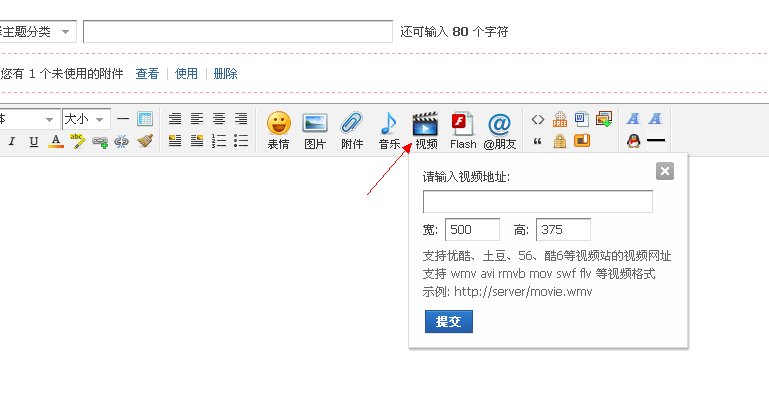The image size is (769, 418).
Task: Click the Flash insert icon
Action: (x=463, y=130)
